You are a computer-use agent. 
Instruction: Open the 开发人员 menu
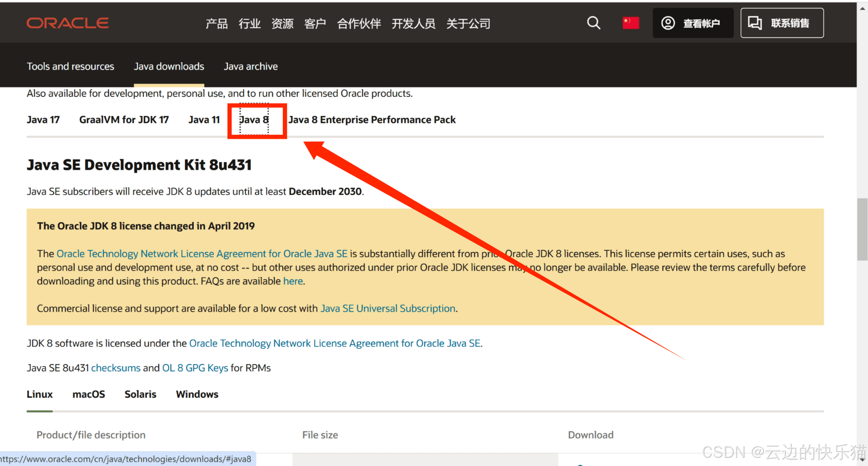pos(413,23)
